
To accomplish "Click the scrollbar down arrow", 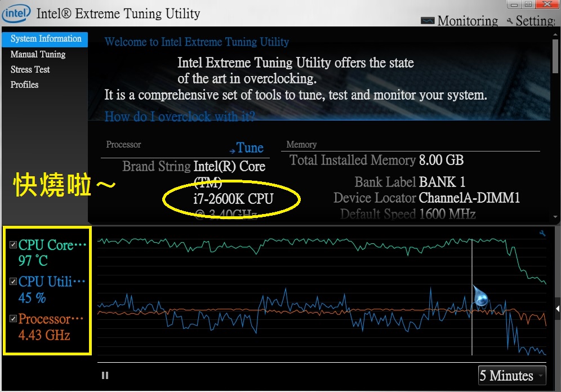I will pyautogui.click(x=555, y=217).
